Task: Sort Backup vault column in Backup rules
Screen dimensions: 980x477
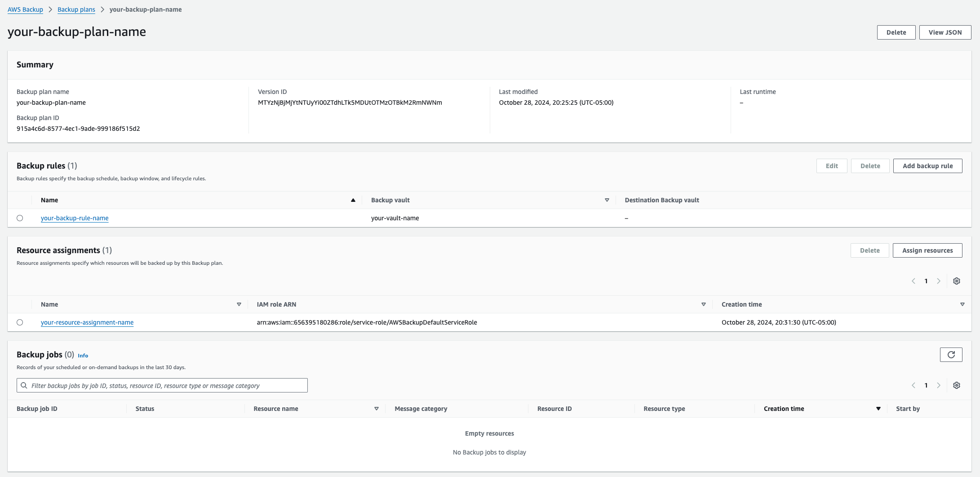Action: tap(607, 200)
